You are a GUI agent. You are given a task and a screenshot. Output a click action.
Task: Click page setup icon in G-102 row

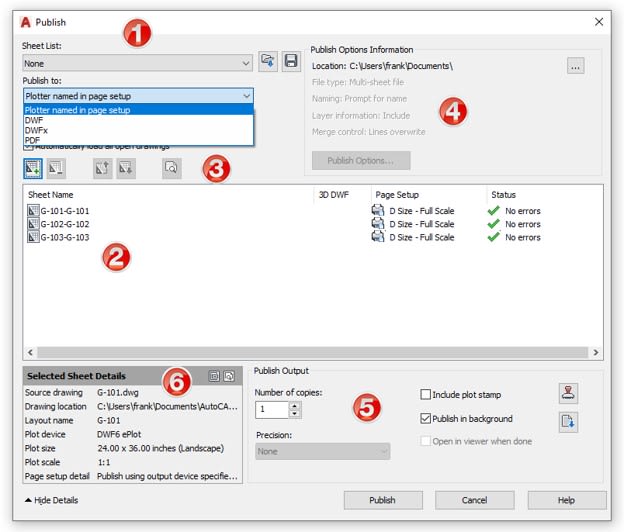[x=378, y=223]
